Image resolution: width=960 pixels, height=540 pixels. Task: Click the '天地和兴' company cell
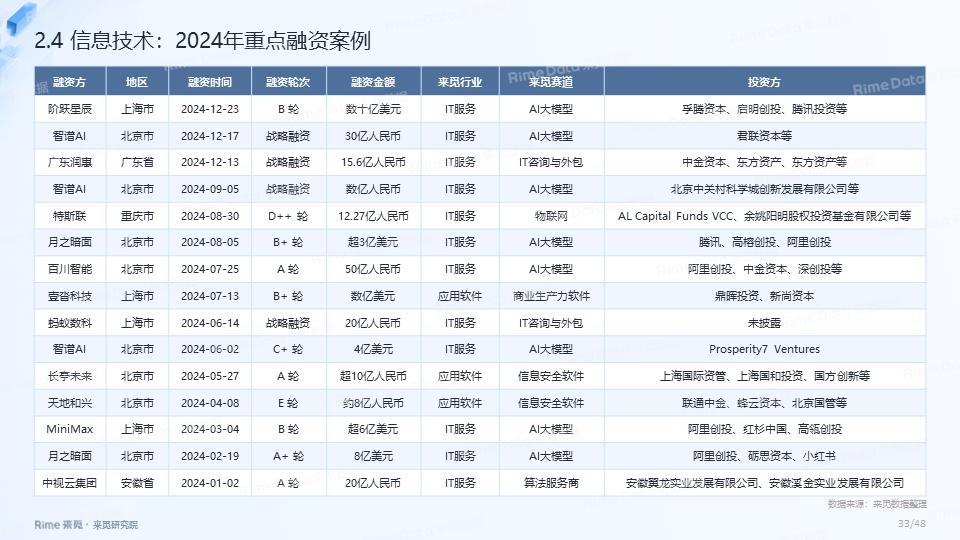pyautogui.click(x=70, y=403)
